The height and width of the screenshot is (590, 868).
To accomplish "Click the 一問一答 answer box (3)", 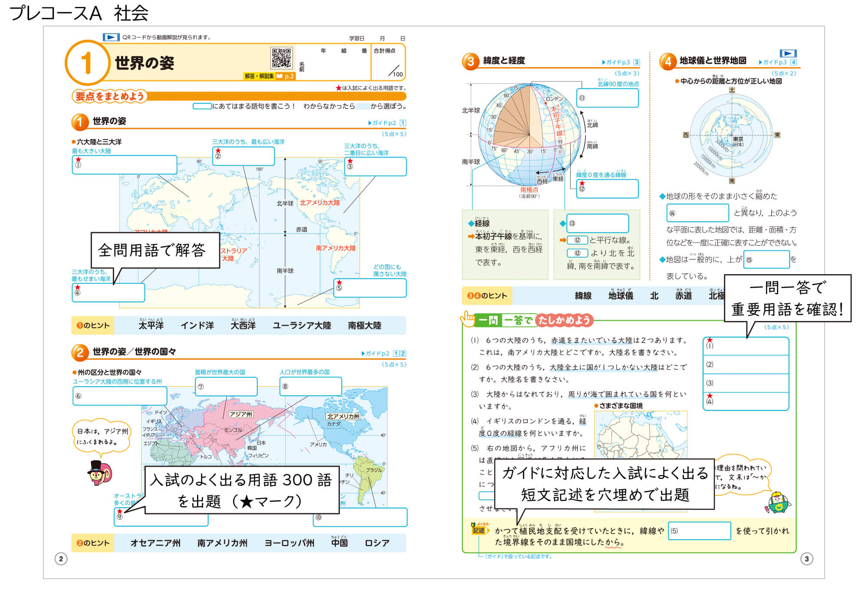I will click(x=746, y=383).
